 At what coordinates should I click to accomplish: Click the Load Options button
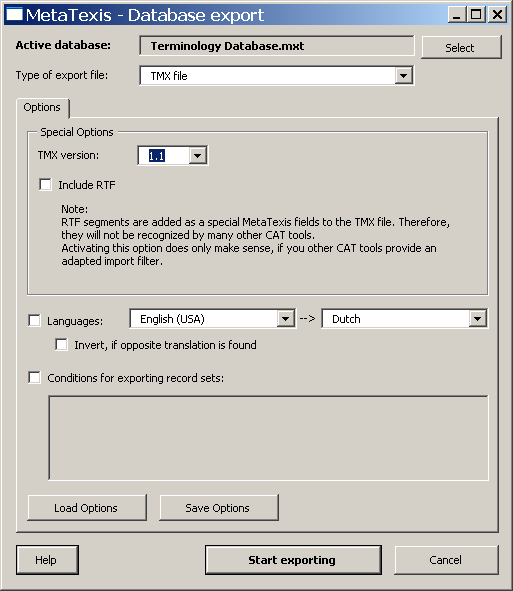point(87,508)
